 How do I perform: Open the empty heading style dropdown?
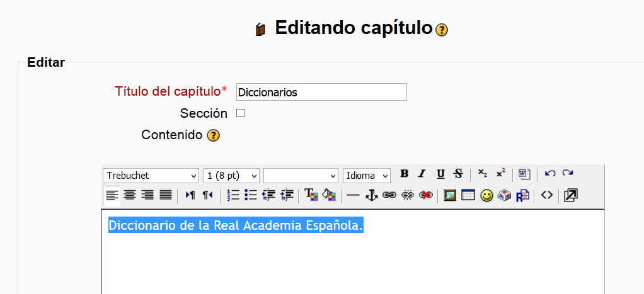(301, 176)
